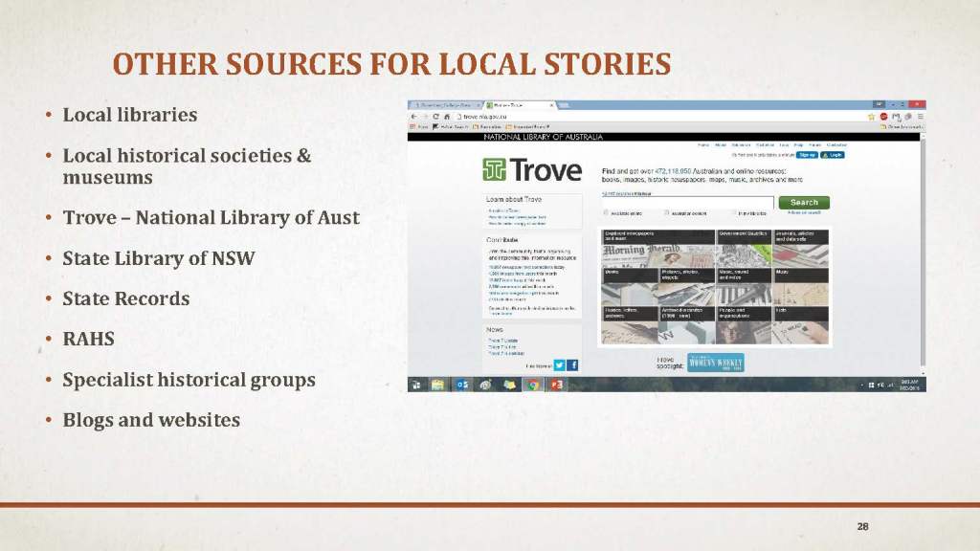Click the browser reload icon
Screen dimensions: 980x551
pyautogui.click(x=435, y=115)
